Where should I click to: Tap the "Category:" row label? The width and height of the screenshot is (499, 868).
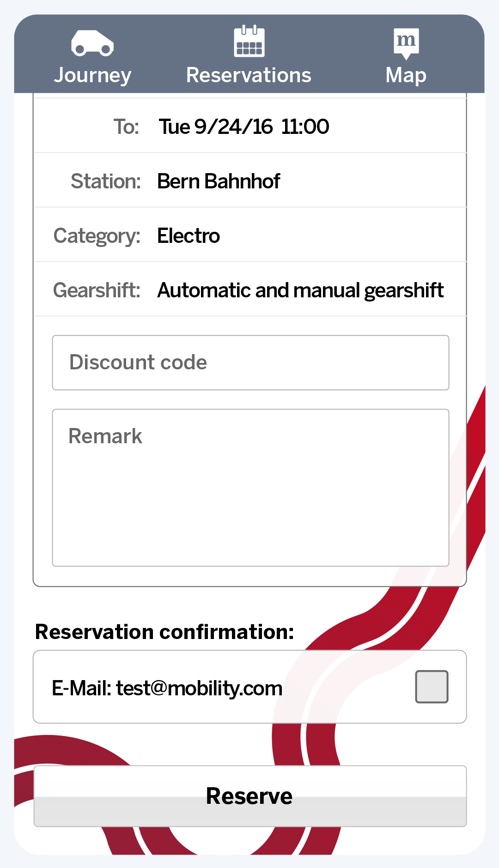tap(97, 235)
